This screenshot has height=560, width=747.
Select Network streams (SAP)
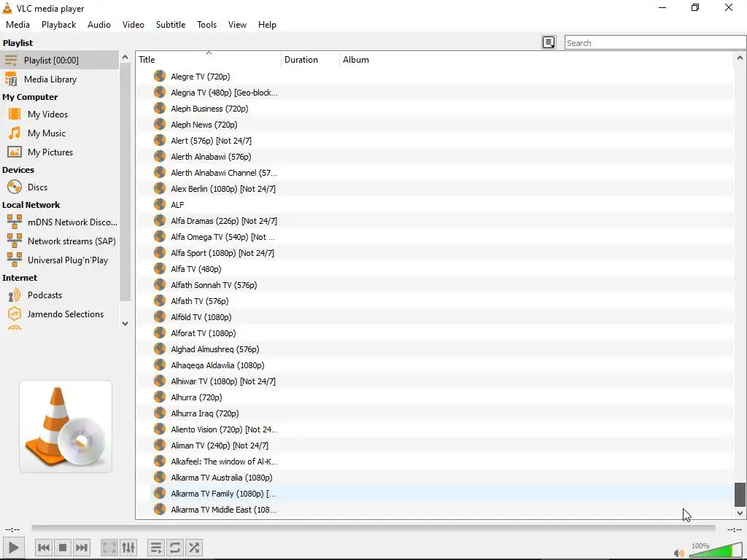coord(59,241)
